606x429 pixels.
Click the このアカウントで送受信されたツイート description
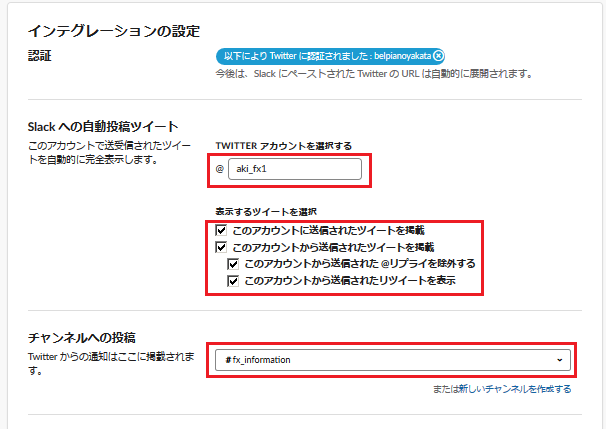[109, 152]
